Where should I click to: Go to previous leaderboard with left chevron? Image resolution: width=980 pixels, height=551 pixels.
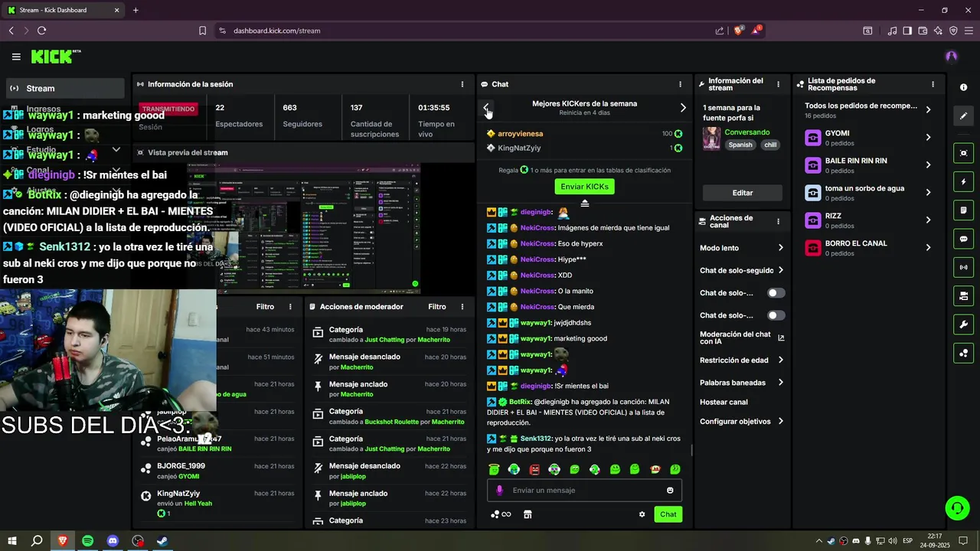[x=486, y=108]
